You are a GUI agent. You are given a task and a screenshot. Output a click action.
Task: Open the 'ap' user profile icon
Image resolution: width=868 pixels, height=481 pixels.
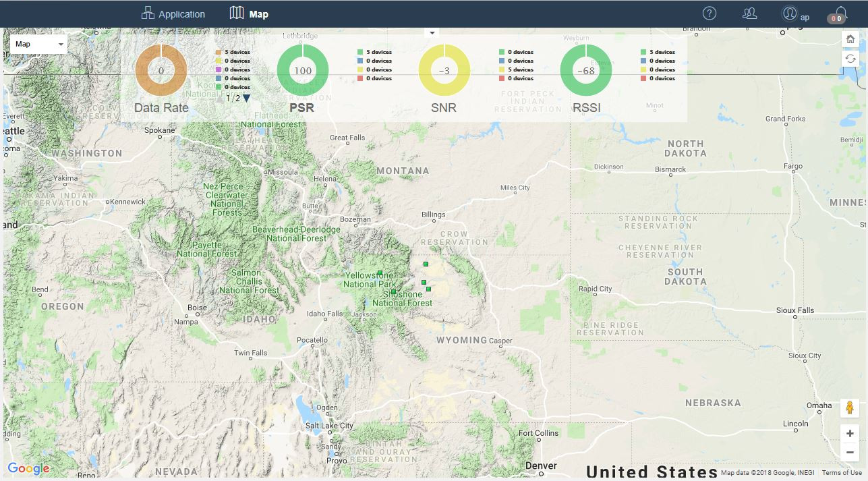789,13
